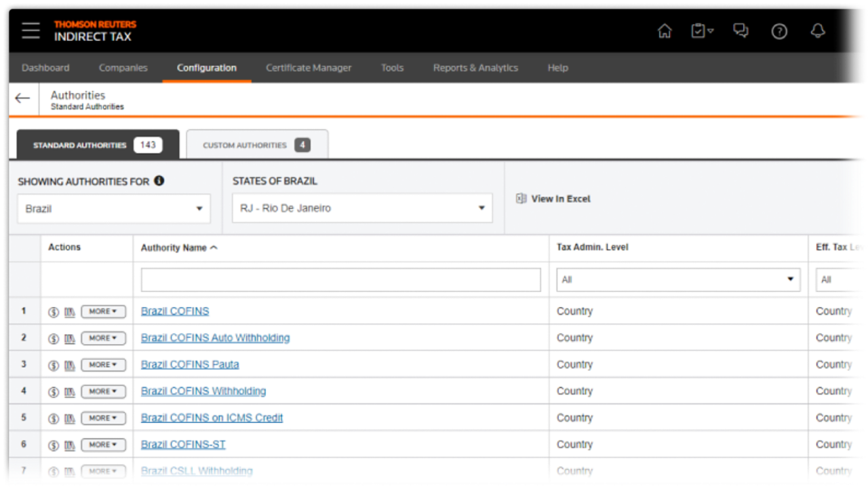Click the Home icon in header
The image size is (868, 488).
[665, 31]
